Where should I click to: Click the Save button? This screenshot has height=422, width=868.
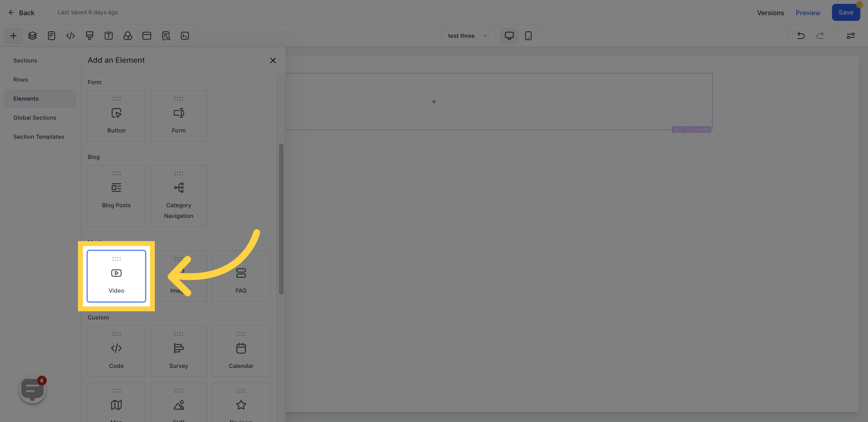(845, 12)
